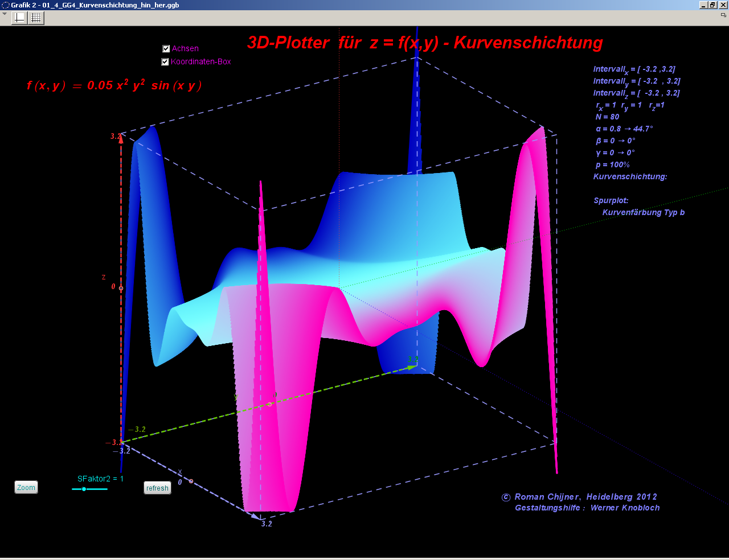
Task: Minimize the Grafik 2 window
Action: [703, 5]
